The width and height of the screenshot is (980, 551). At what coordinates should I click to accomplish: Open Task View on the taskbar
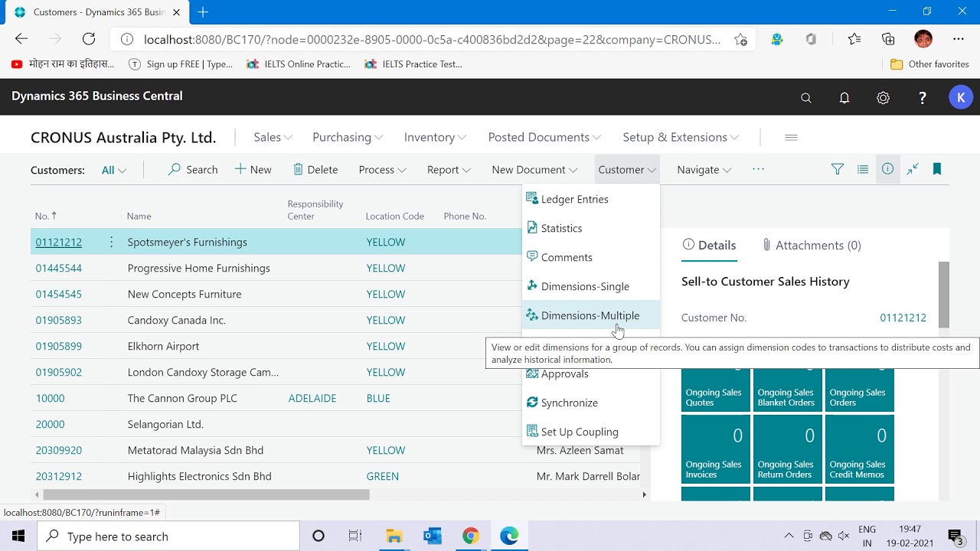(355, 536)
